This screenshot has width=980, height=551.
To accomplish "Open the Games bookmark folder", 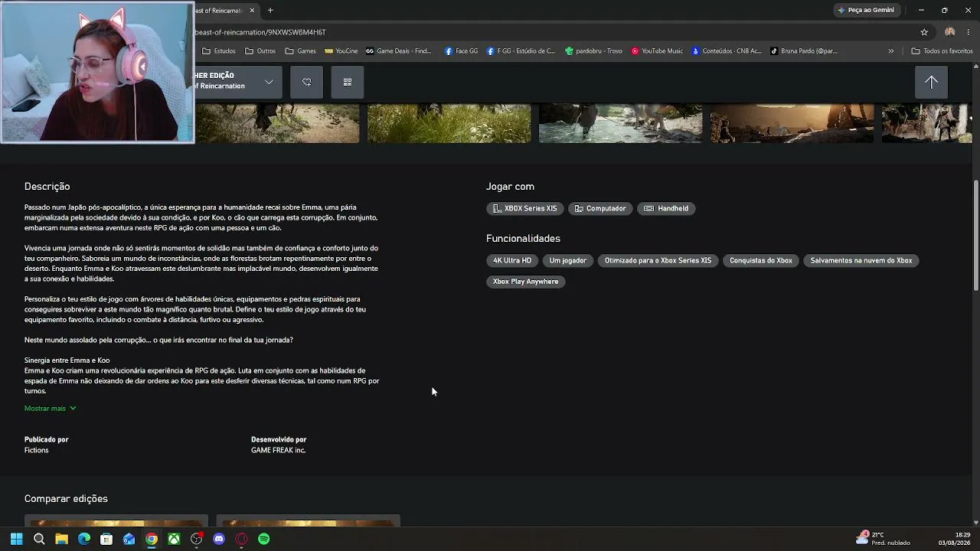I will (x=300, y=51).
